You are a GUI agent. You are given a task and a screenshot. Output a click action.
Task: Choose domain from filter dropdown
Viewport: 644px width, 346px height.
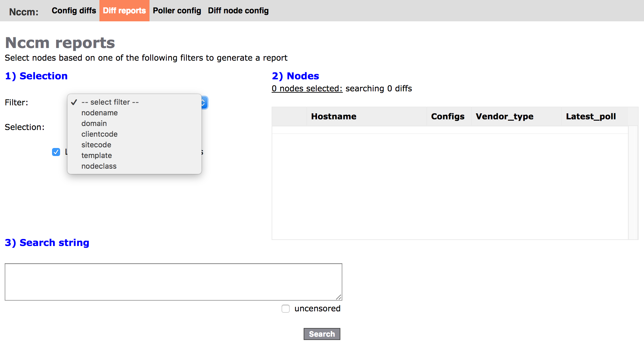[x=94, y=123]
